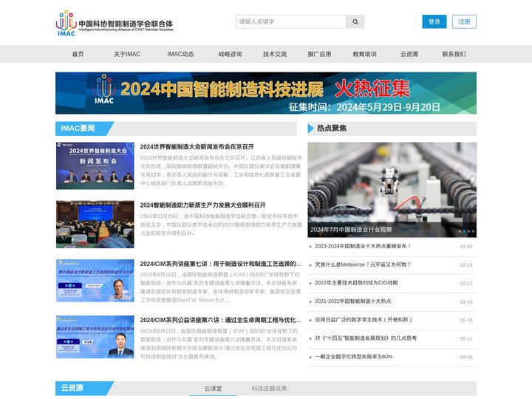Open the 战略咨询 navigation item
This screenshot has width=532, height=399.
point(230,54)
